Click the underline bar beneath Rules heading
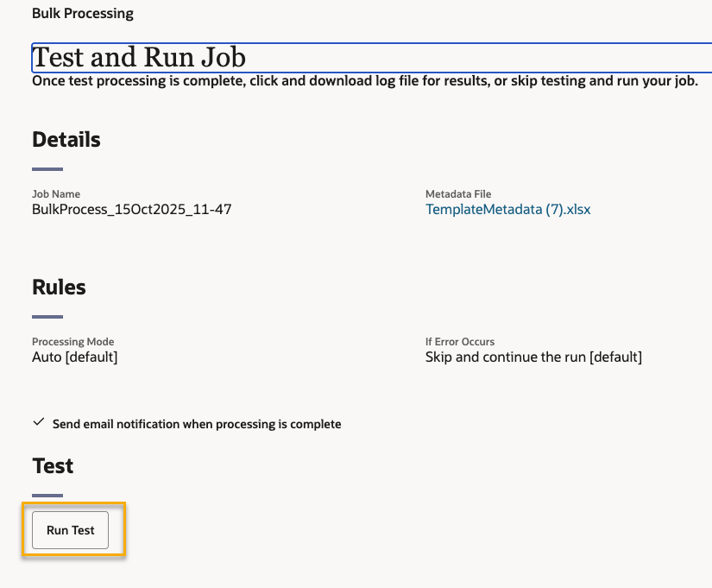 click(47, 317)
